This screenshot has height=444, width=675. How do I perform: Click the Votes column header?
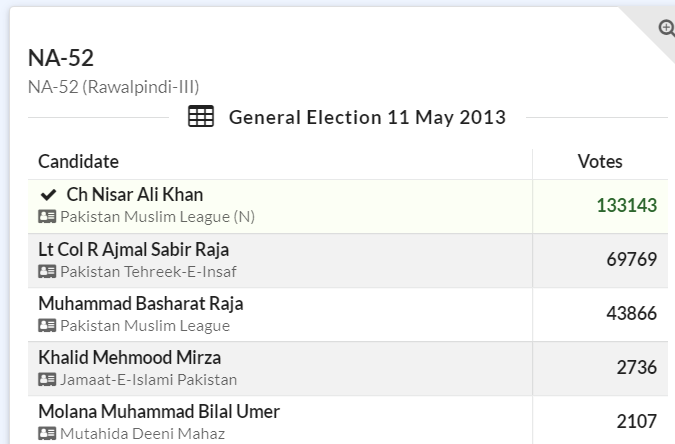tap(600, 161)
